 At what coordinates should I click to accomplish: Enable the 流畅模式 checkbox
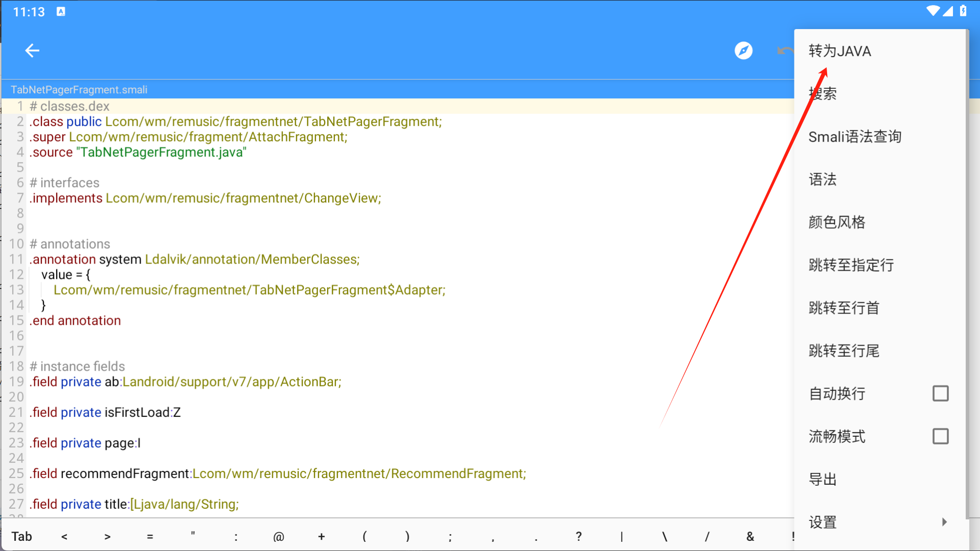tap(940, 436)
